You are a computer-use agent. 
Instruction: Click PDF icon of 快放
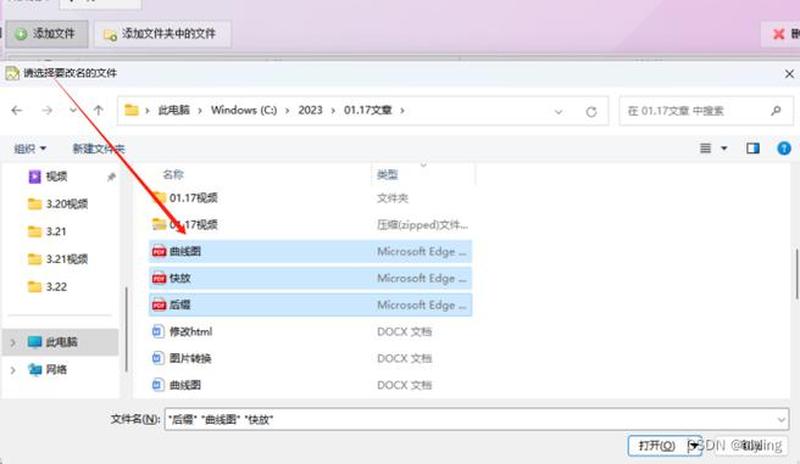(159, 278)
